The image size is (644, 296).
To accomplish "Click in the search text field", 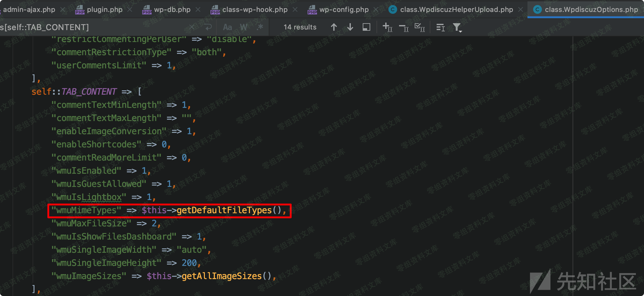I will [x=94, y=27].
